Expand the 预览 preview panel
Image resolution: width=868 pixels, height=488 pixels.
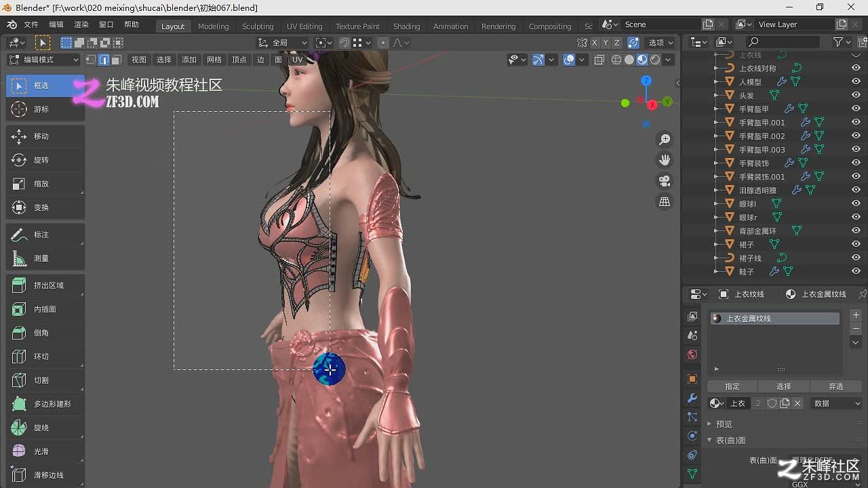[724, 424]
